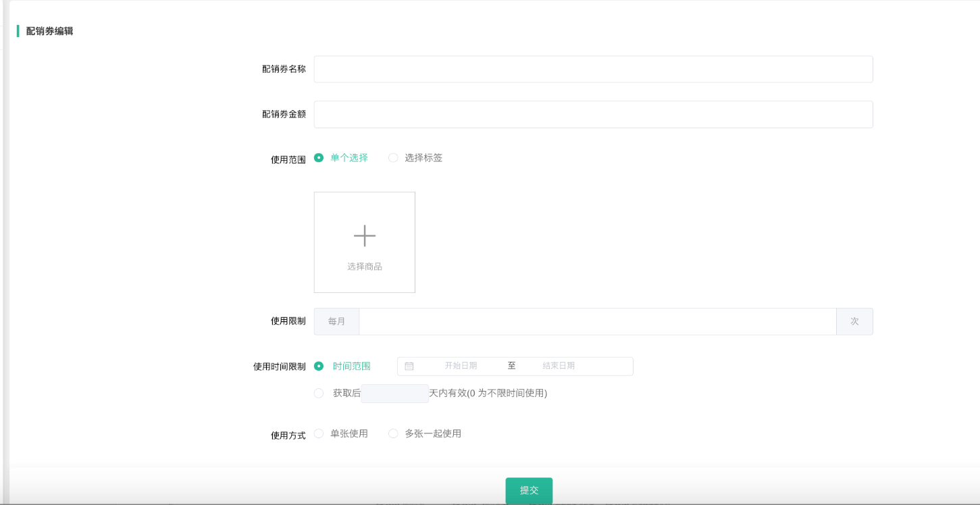Choose the 时间范围 time limit option
This screenshot has width=980, height=505.
(319, 366)
